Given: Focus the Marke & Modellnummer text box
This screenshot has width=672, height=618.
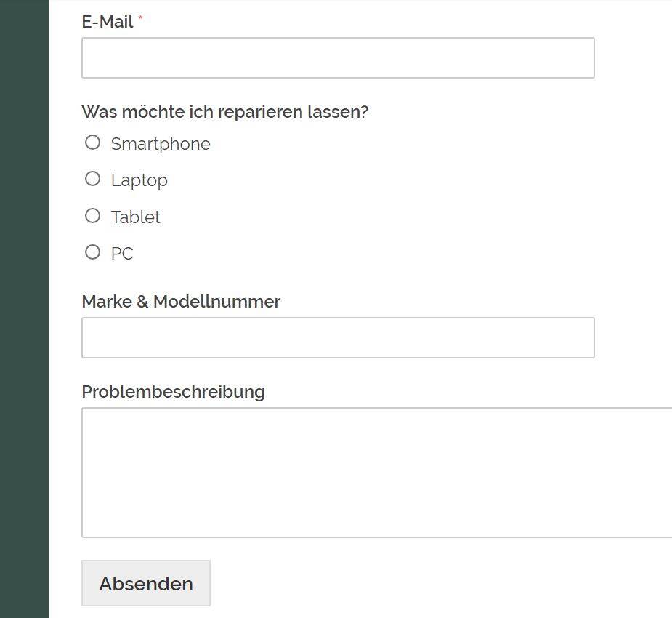Looking at the screenshot, I should tap(338, 338).
